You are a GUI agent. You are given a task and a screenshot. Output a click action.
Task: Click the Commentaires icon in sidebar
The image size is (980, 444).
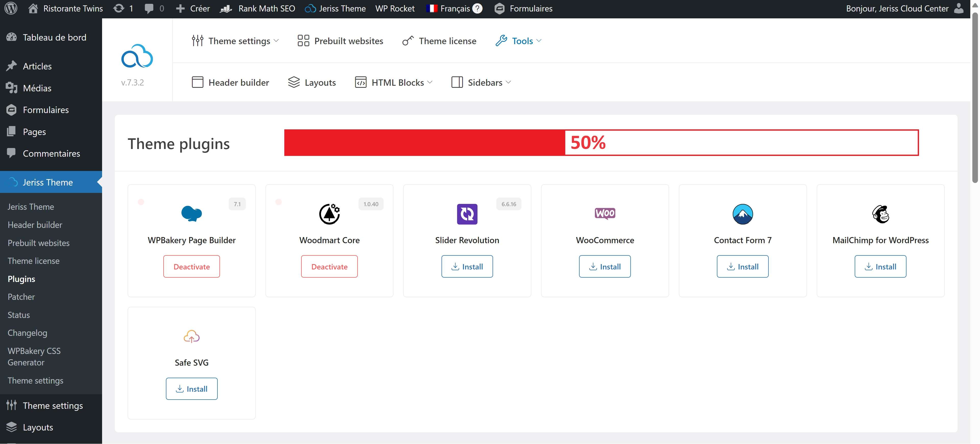tap(11, 153)
